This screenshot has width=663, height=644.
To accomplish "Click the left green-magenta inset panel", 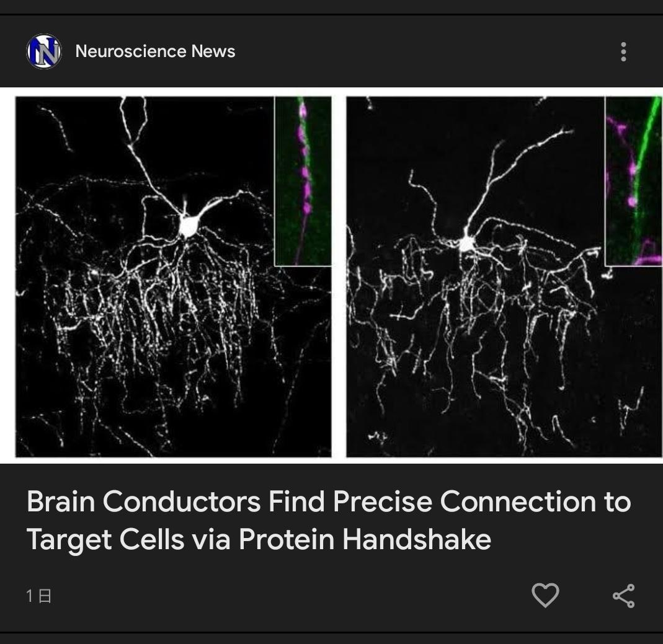I will coord(303,181).
